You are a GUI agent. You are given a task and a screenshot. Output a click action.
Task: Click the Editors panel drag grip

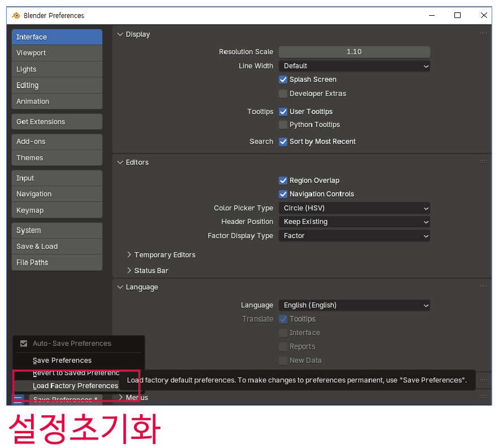(483, 161)
